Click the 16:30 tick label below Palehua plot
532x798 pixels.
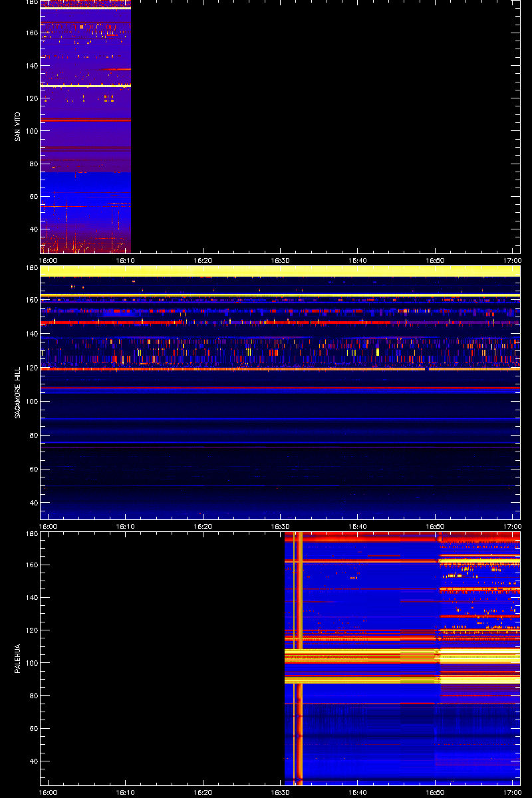[x=280, y=792]
